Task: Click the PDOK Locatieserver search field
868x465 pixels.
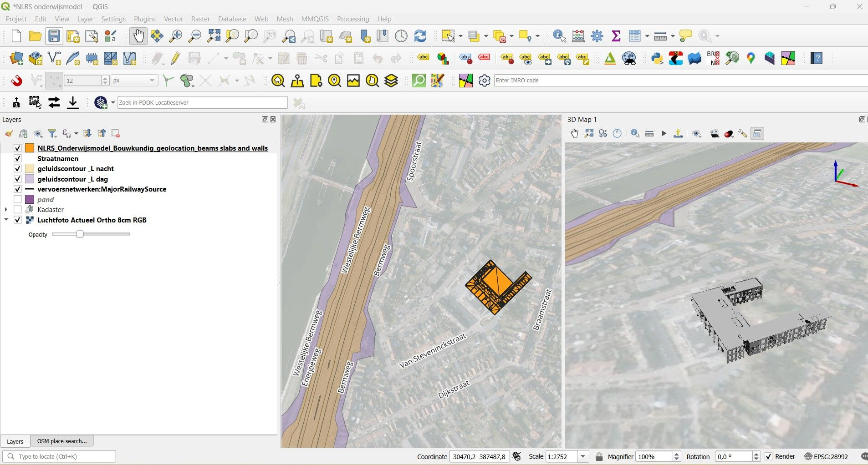Action: click(202, 103)
